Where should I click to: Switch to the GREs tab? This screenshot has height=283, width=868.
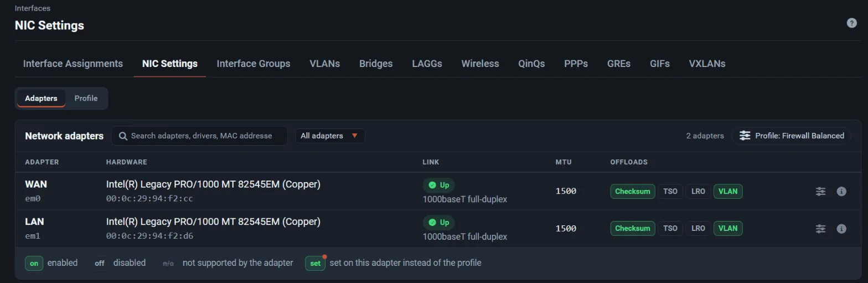619,64
